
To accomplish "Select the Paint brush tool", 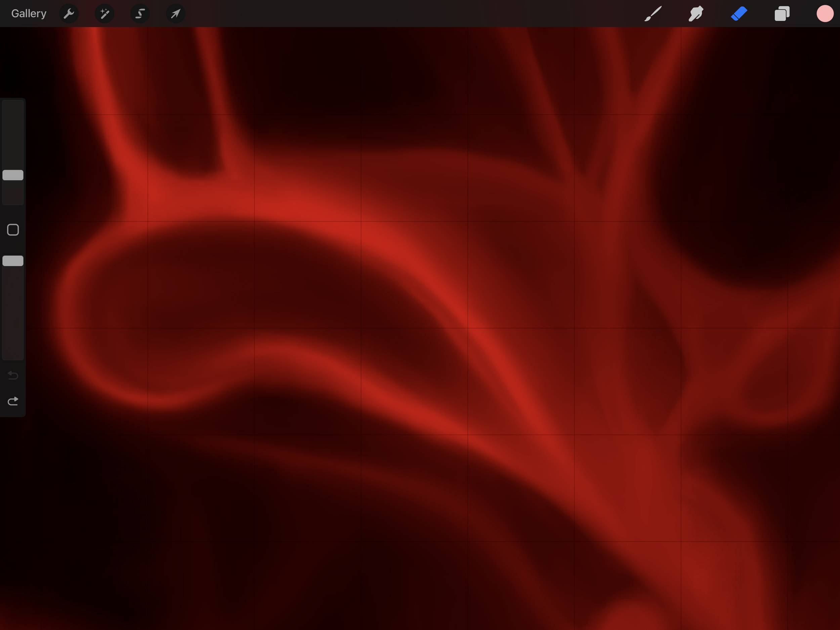I will [653, 14].
